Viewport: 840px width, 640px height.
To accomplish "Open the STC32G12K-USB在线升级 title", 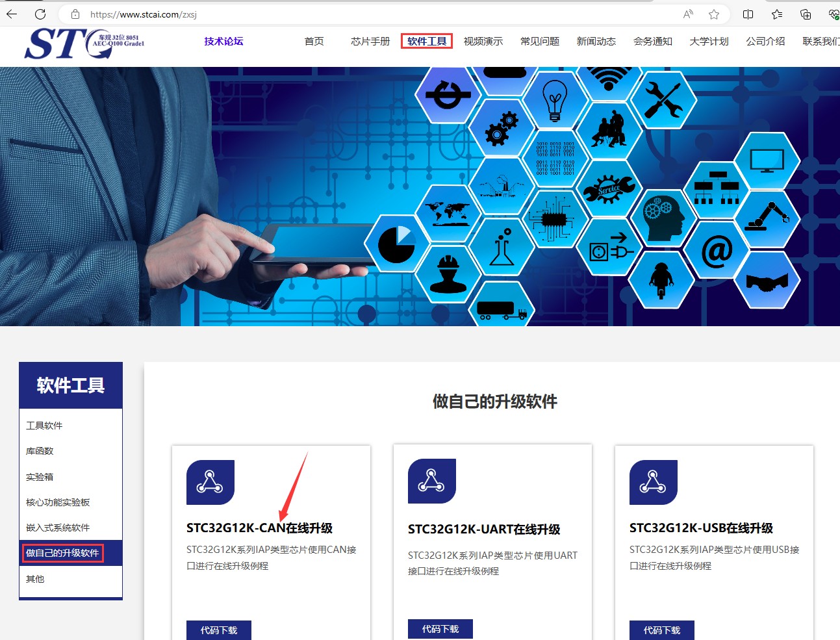I will click(x=701, y=528).
